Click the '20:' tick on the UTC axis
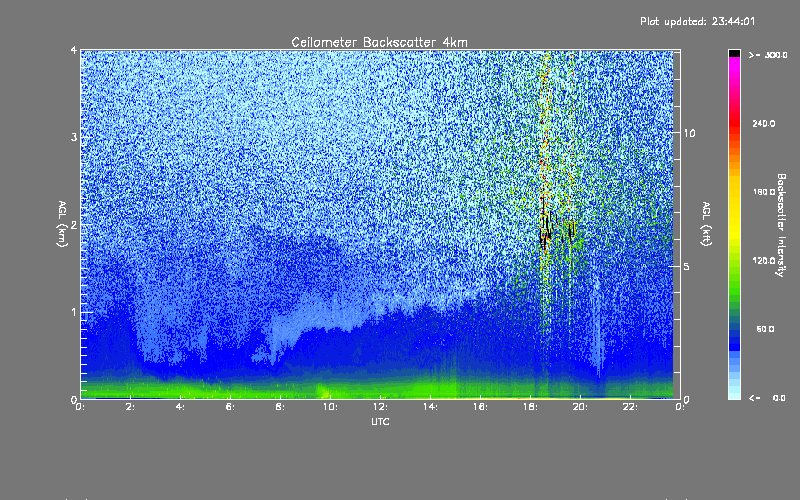Screen dimensions: 800x500 click(x=580, y=407)
